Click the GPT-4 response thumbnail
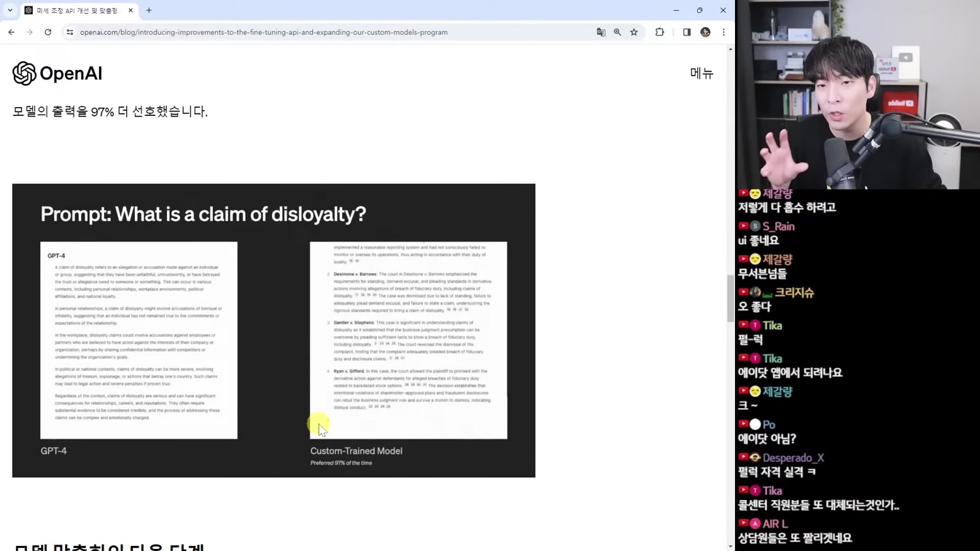Screen dimensions: 980x551 pos(139,340)
